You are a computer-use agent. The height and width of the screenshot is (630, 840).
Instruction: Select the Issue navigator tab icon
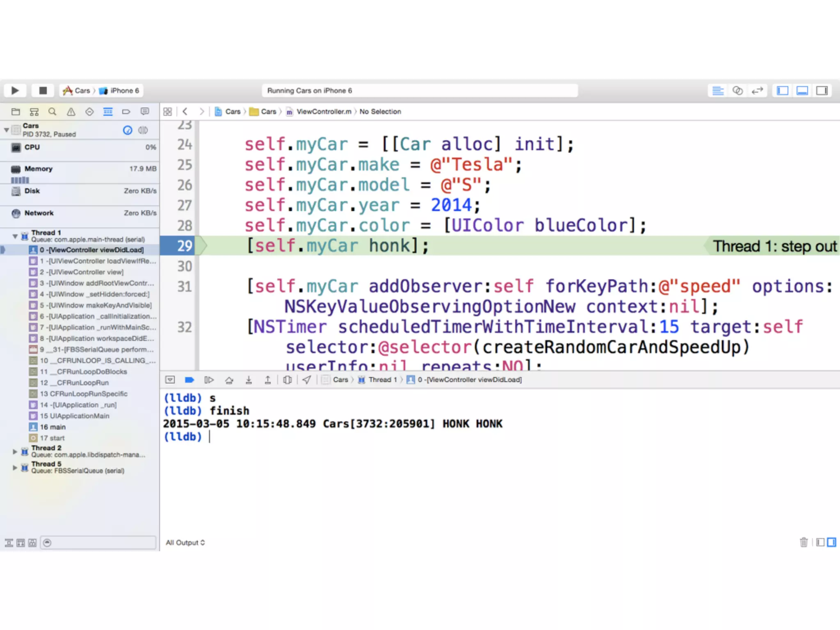(71, 112)
